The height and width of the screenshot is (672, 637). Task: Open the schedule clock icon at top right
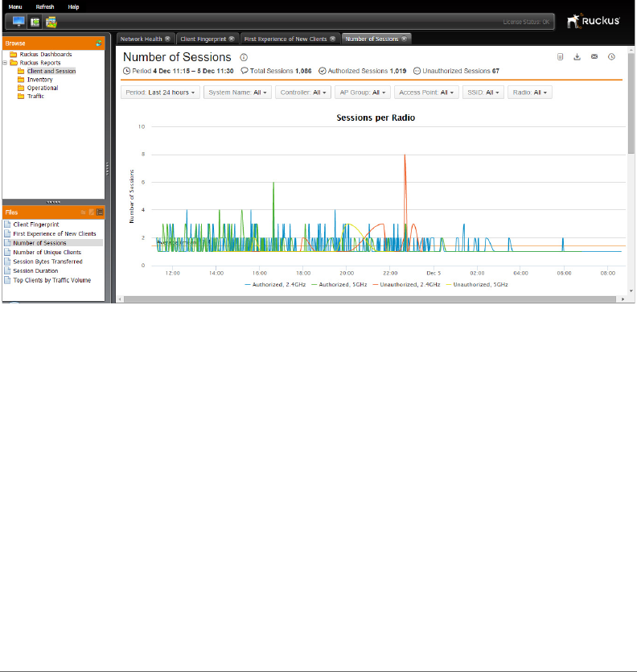pyautogui.click(x=611, y=56)
